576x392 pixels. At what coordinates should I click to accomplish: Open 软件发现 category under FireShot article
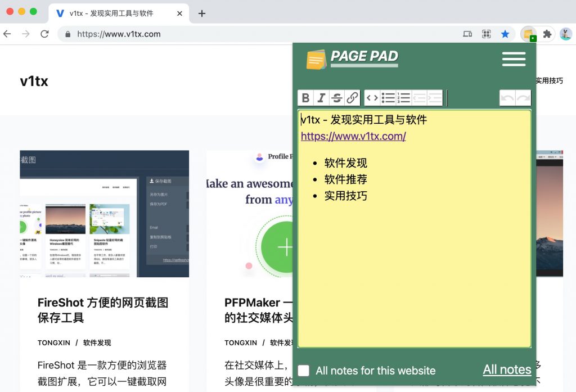[x=97, y=343]
